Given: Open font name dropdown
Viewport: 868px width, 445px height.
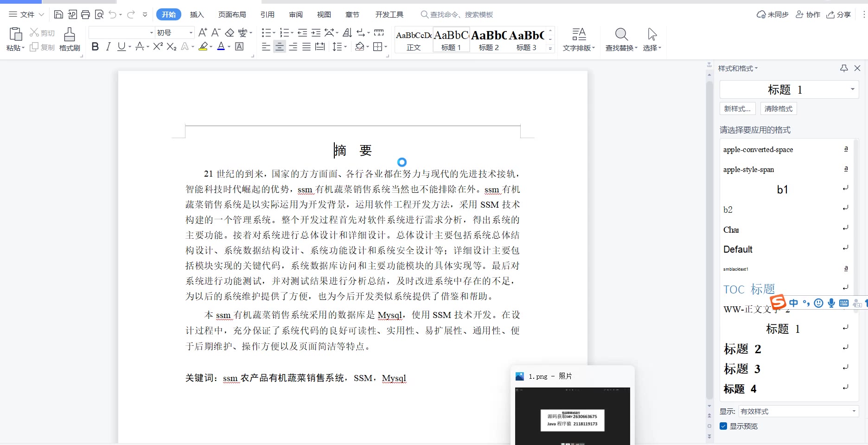Looking at the screenshot, I should 151,32.
